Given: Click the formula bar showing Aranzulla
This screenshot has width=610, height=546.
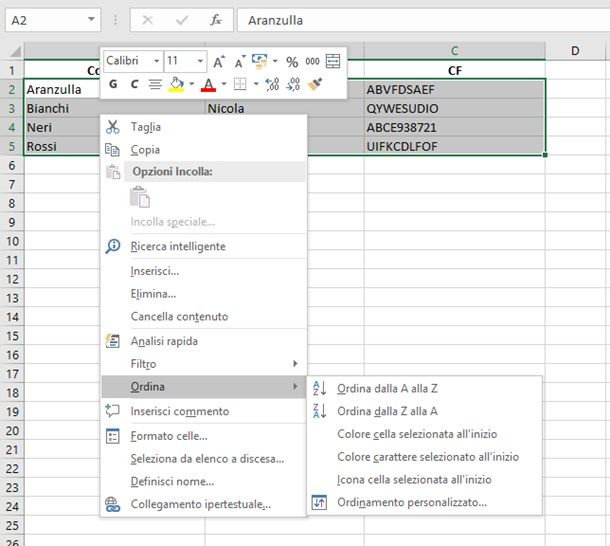Looking at the screenshot, I should tap(423, 20).
